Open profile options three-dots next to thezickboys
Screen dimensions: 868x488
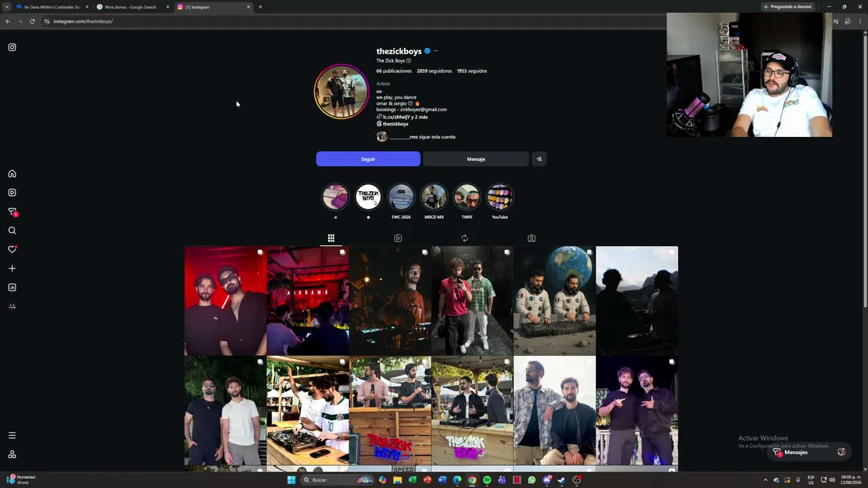(435, 51)
